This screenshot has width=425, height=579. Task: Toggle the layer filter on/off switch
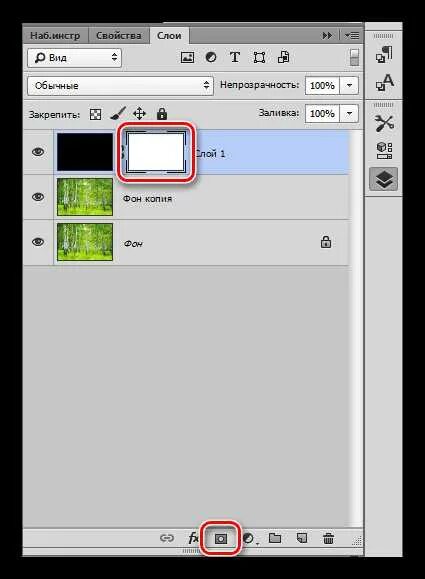(354, 58)
